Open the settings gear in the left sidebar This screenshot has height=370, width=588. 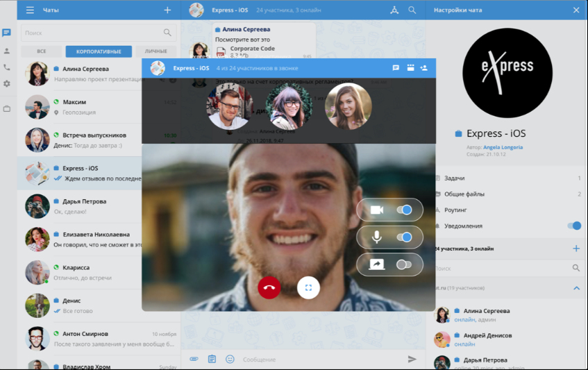click(6, 84)
